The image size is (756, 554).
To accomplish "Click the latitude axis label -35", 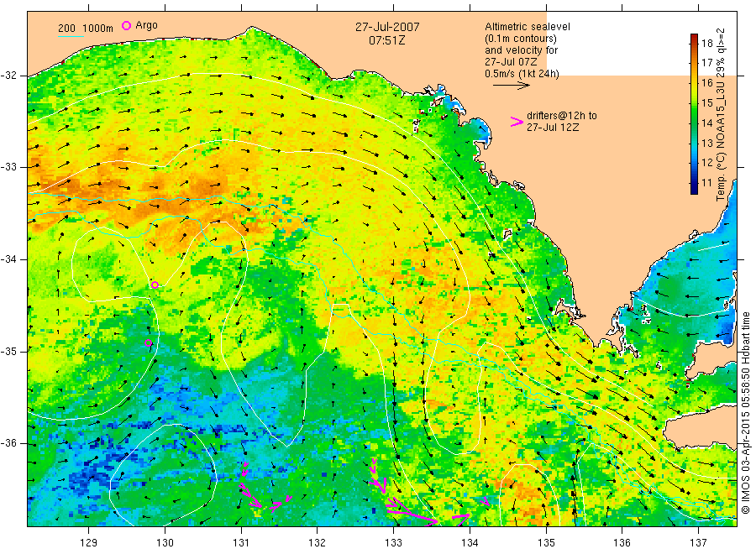I will pyautogui.click(x=8, y=352).
